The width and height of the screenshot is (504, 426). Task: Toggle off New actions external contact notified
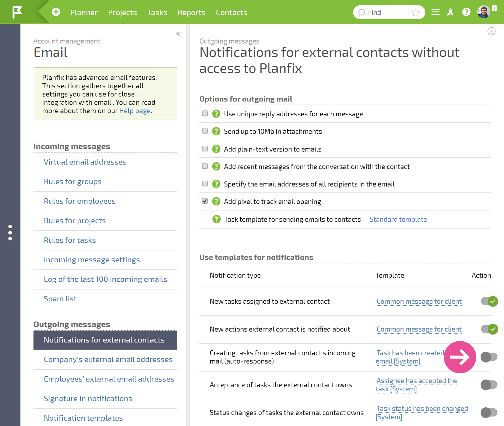pyautogui.click(x=489, y=329)
